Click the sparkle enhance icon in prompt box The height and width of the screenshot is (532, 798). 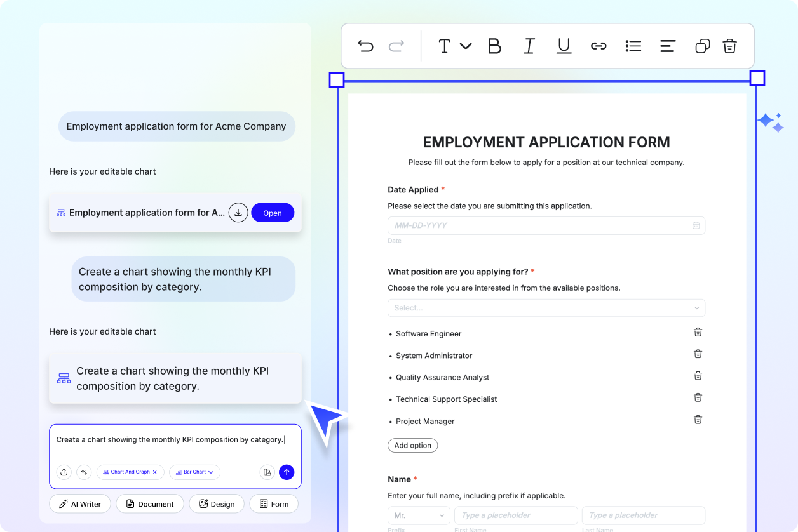click(84, 472)
